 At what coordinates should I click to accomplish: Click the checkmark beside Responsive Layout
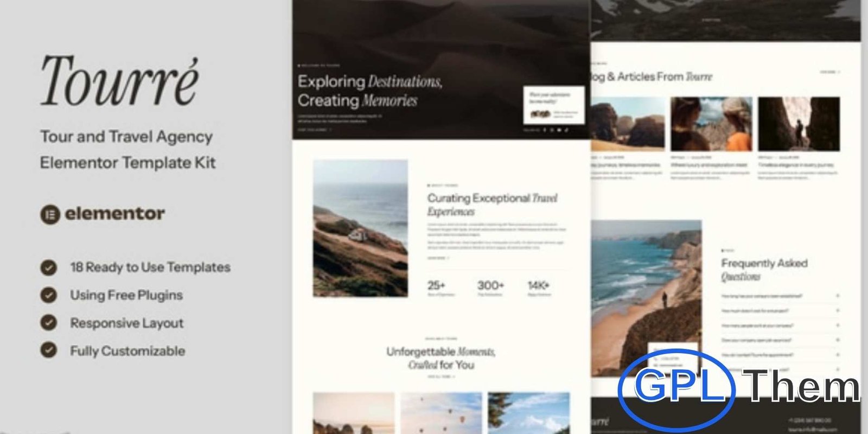49,323
